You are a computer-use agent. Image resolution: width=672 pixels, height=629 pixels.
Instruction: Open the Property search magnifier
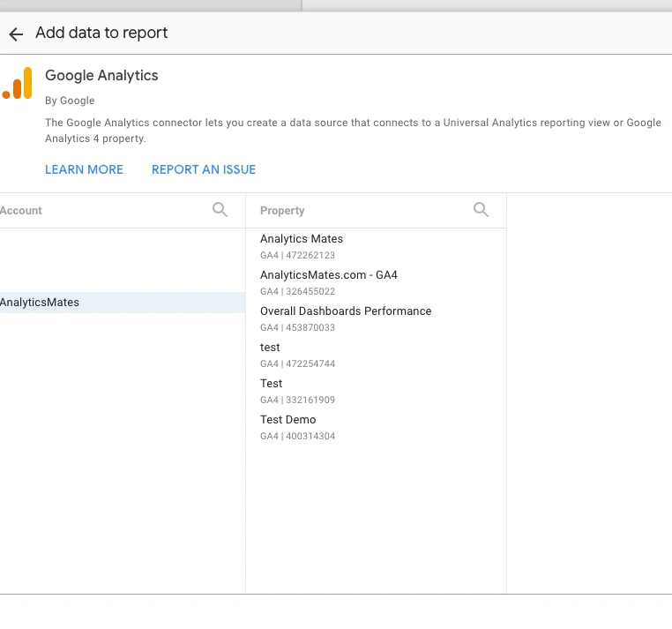click(x=481, y=210)
